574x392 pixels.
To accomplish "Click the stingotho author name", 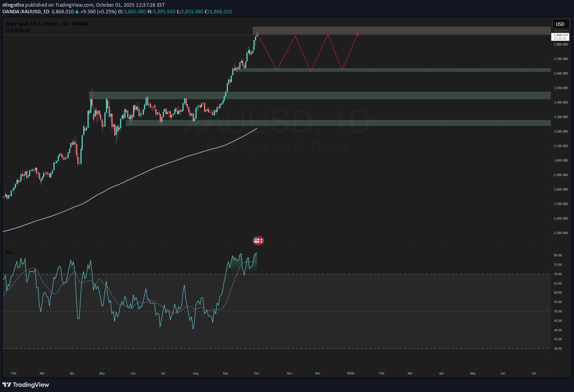I will [13, 5].
